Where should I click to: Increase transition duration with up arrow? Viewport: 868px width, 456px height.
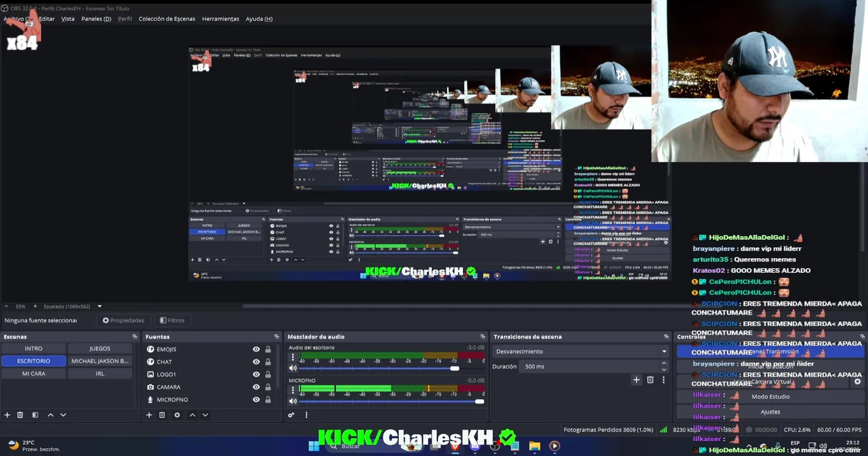click(x=664, y=364)
